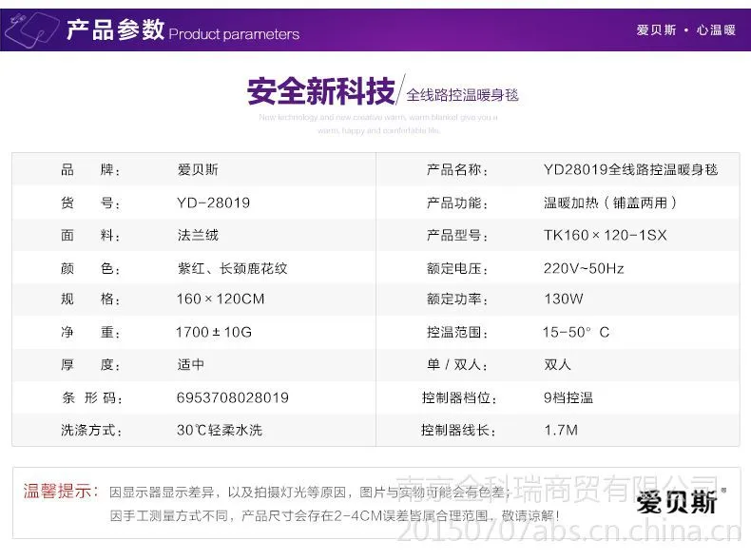The width and height of the screenshot is (751, 560).
Task: Select the header title 产品参数
Action: click(x=115, y=29)
